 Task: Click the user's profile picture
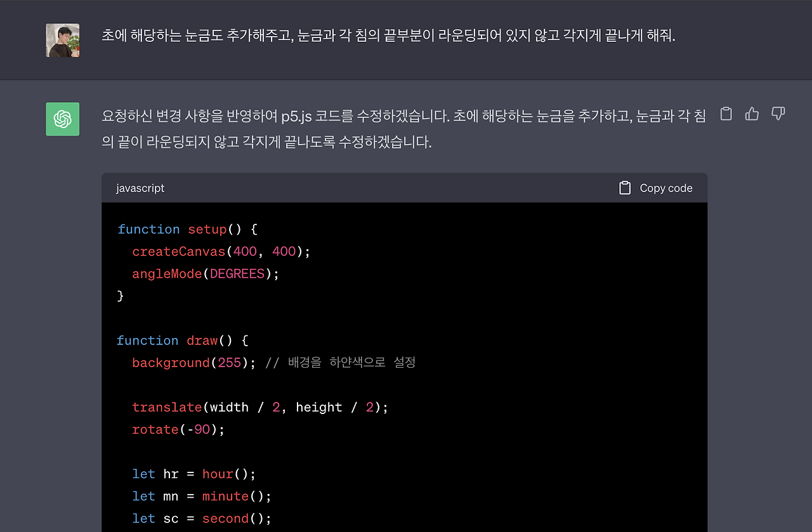tap(62, 39)
